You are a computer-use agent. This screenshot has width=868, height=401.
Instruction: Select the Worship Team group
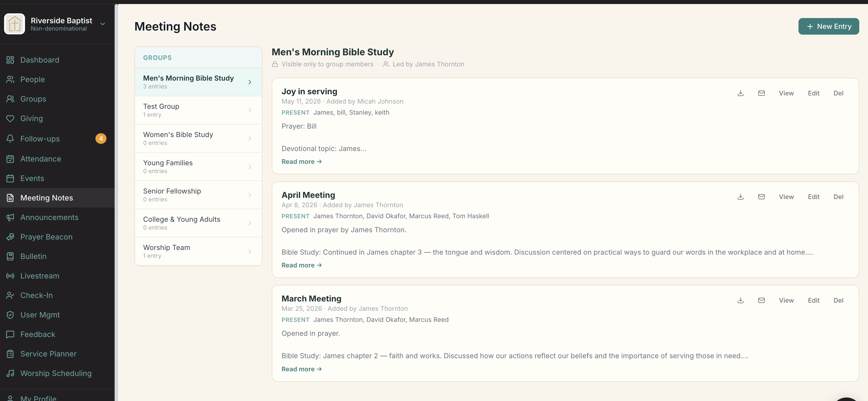click(x=198, y=251)
